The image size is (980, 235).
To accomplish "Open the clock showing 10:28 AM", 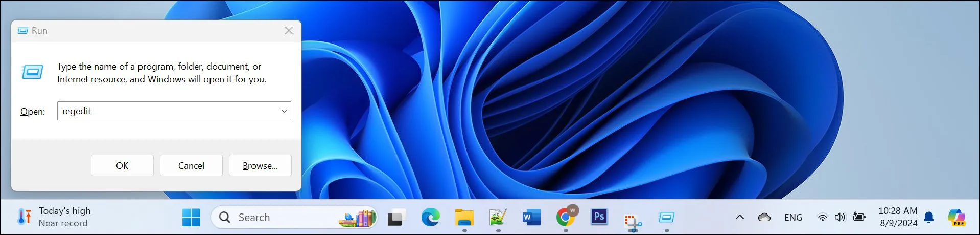I will point(898,211).
